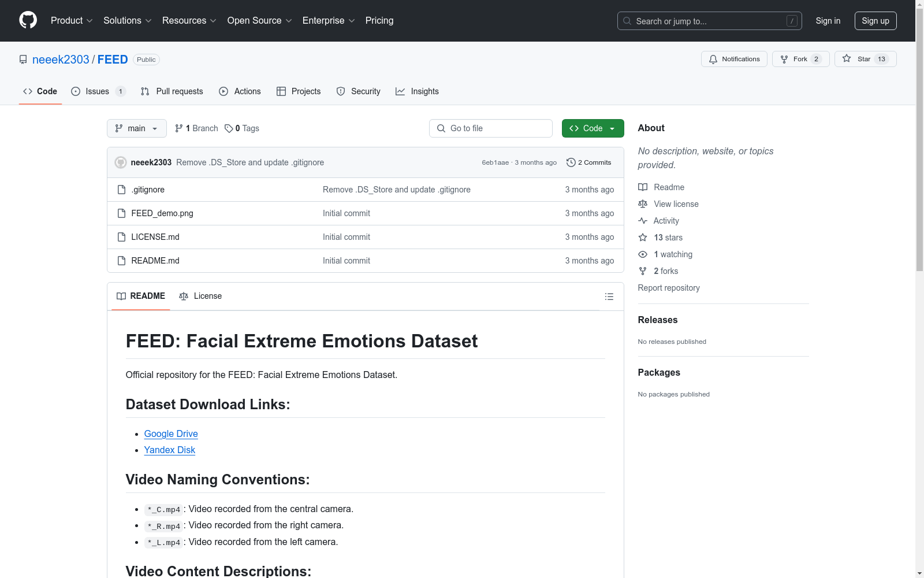
Task: Open the neeek2303 owner profile link
Action: [x=61, y=60]
